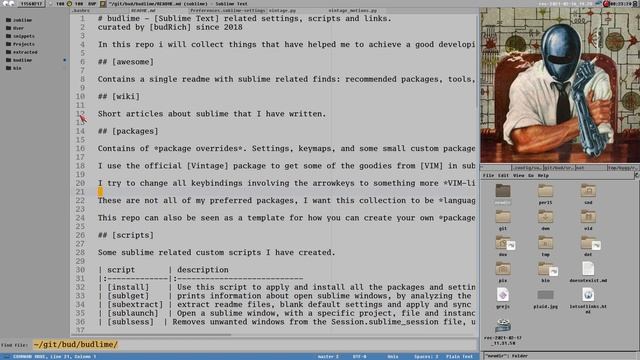Select the highlighted newdir folder icon
This screenshot has width=640, height=360.
[x=503, y=191]
